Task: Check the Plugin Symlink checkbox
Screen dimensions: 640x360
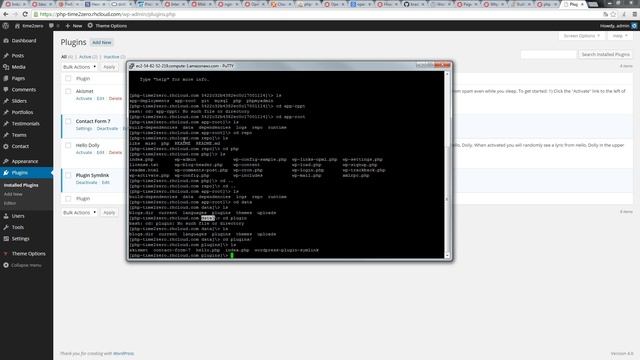Action: point(68,176)
